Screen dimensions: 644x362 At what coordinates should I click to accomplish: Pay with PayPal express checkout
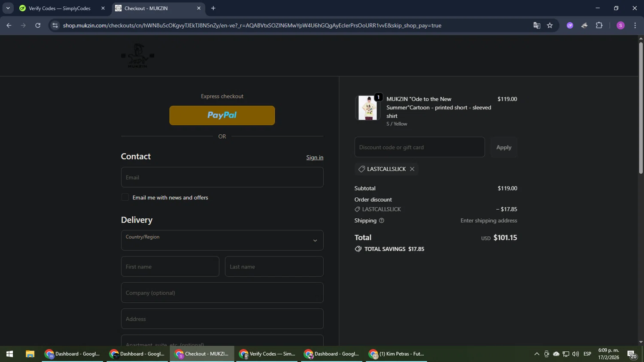tap(222, 115)
